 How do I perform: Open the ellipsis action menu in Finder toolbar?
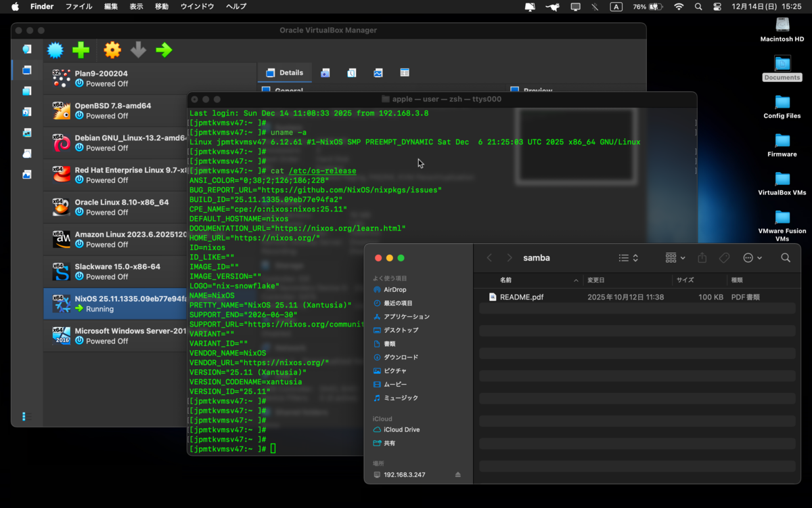pos(752,258)
